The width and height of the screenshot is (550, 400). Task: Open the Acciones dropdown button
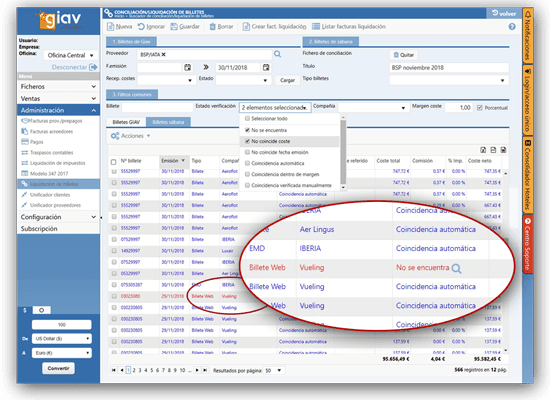pos(130,136)
